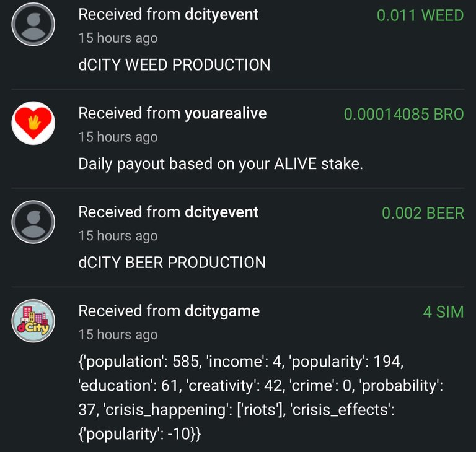Click the Daily payout ALIVE stake memo
The width and height of the screenshot is (476, 452).
(x=221, y=164)
